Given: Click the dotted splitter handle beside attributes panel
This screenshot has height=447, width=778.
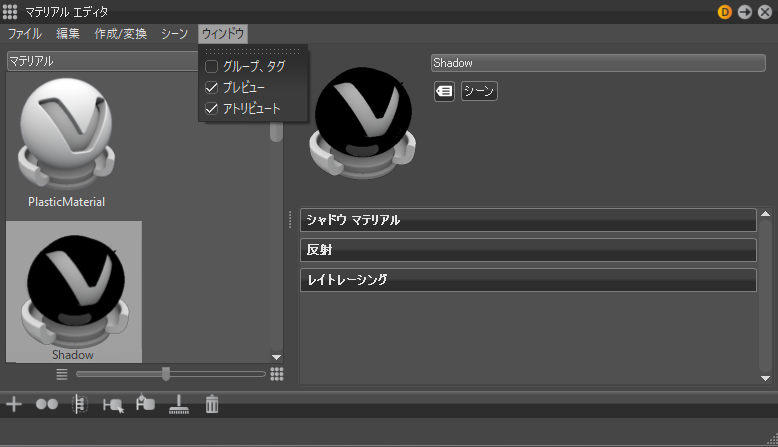Looking at the screenshot, I should point(290,220).
